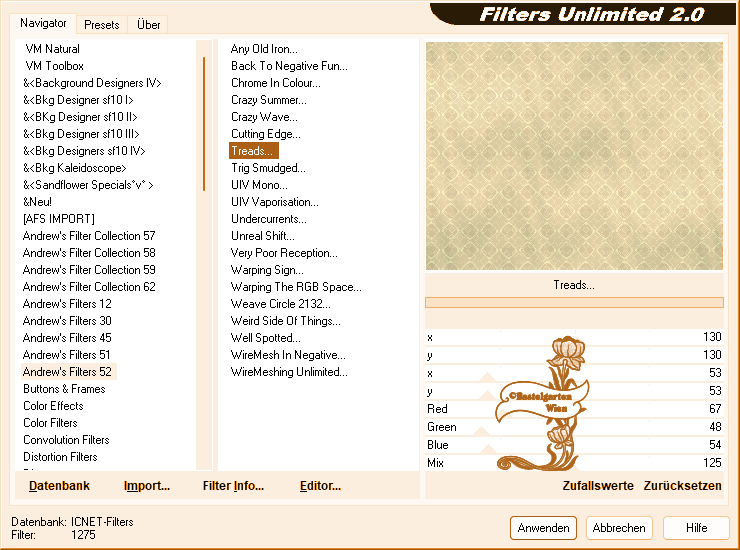Select Andrew's Filters 12 category
Viewport: 740px width, 550px height.
coord(67,304)
